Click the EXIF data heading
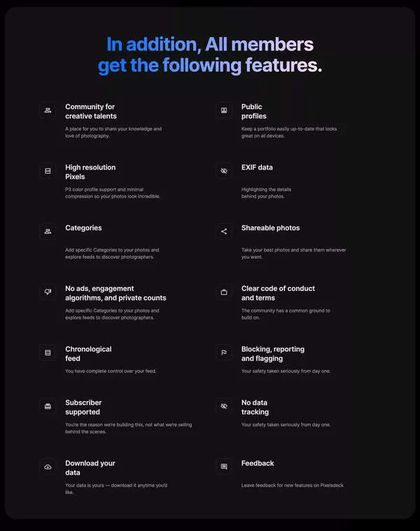This screenshot has width=420, height=531. click(257, 167)
